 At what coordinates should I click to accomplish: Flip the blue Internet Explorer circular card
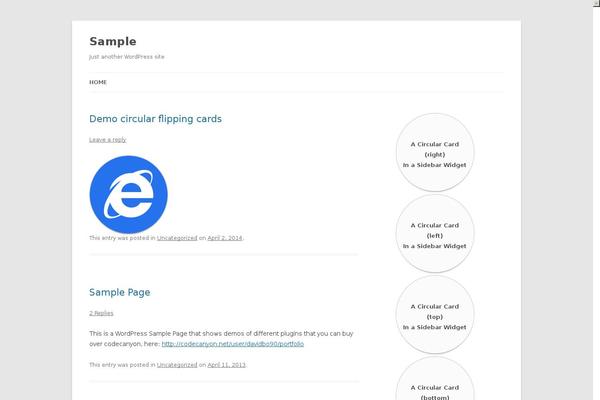pos(129,194)
